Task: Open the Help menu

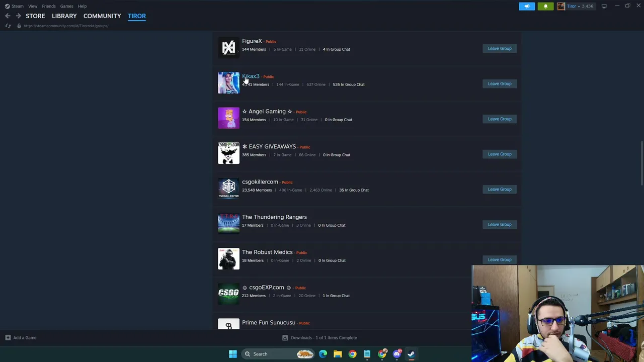Action: click(82, 6)
